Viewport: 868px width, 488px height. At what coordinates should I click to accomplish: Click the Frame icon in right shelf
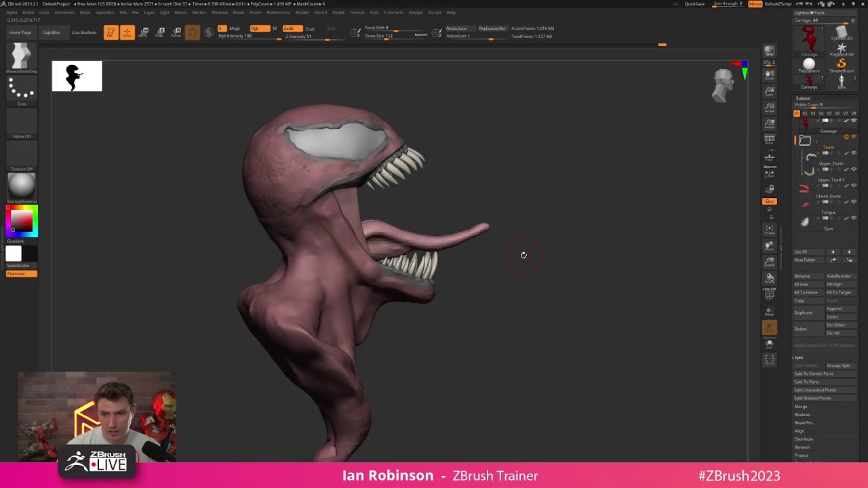coord(769,230)
